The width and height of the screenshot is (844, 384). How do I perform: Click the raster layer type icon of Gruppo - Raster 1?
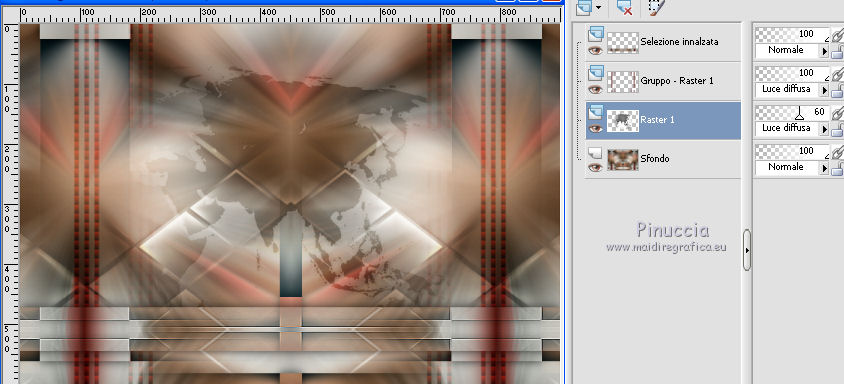pyautogui.click(x=596, y=72)
